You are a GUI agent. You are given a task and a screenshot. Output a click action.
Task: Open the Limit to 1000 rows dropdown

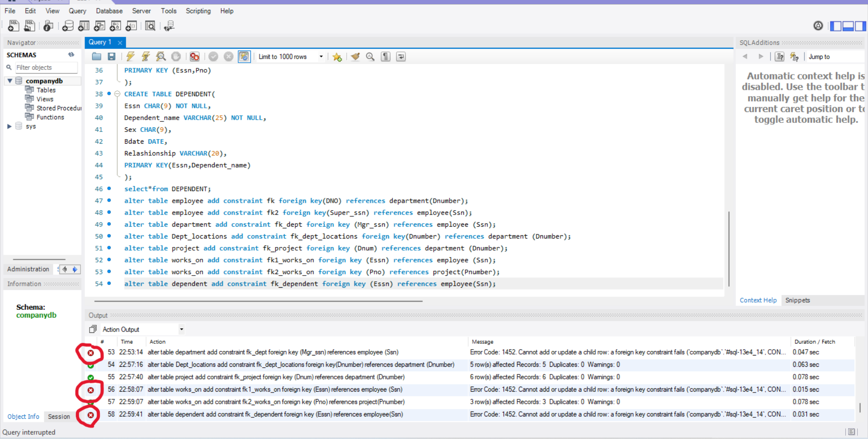point(321,56)
